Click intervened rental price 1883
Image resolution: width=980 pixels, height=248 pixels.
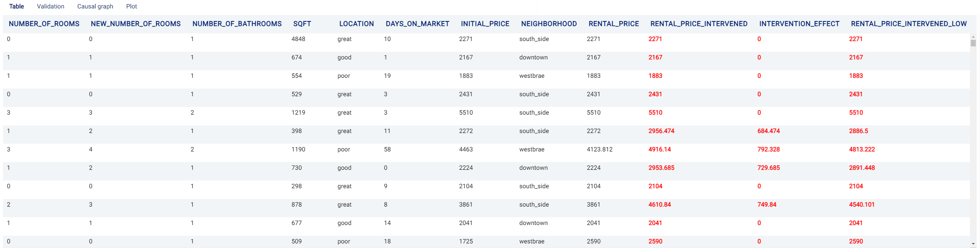(656, 76)
